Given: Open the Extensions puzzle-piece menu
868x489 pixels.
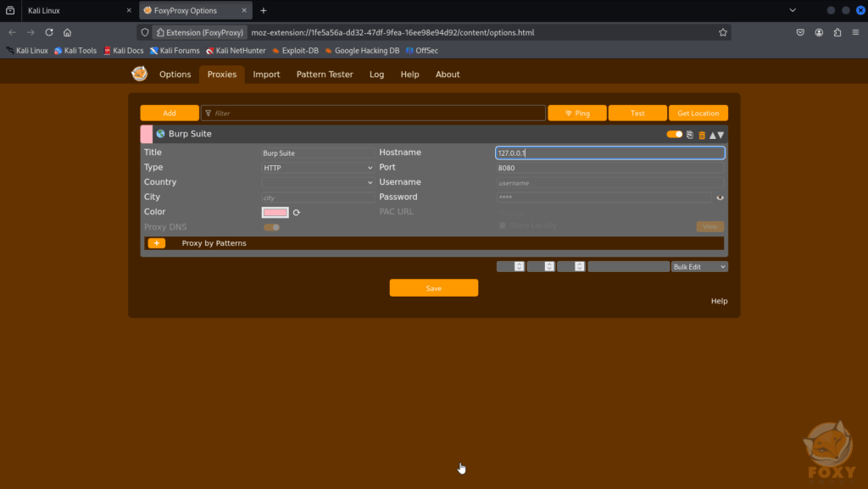Looking at the screenshot, I should point(837,33).
